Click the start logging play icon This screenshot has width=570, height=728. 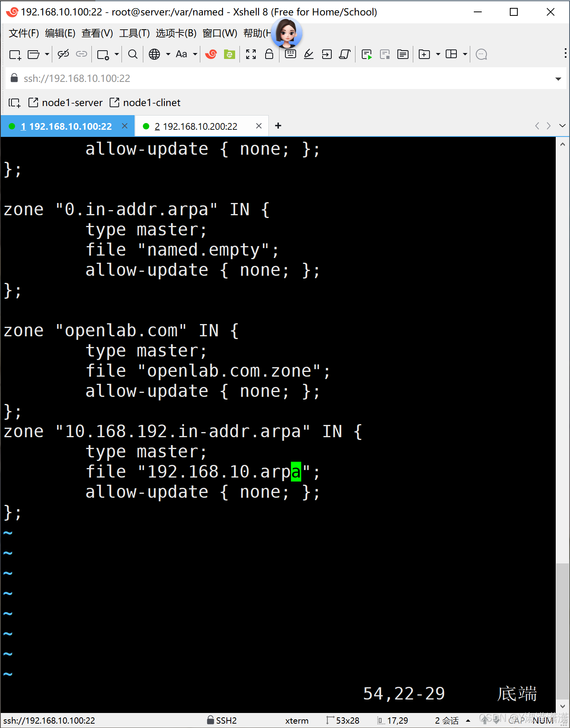click(x=367, y=54)
